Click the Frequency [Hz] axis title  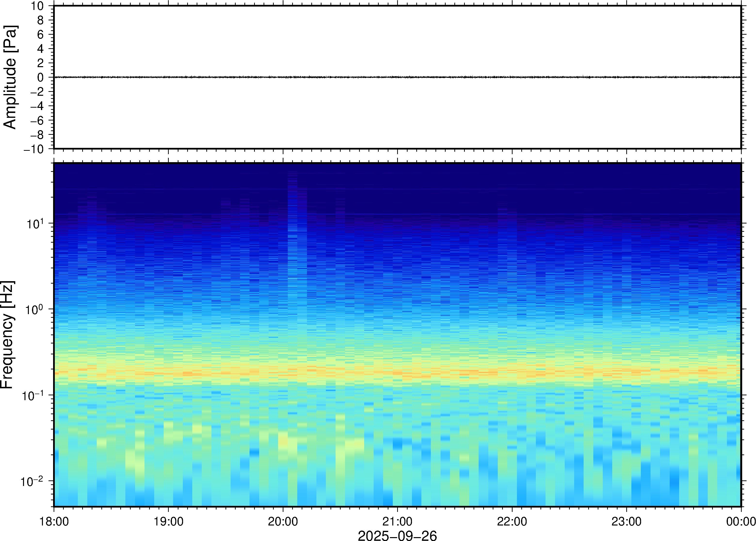7,334
